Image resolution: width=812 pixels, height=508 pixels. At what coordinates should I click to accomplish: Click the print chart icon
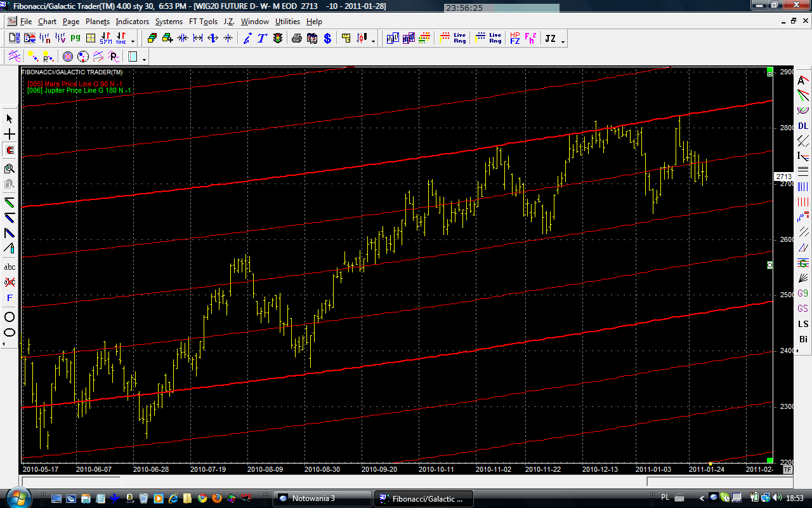tap(296, 39)
